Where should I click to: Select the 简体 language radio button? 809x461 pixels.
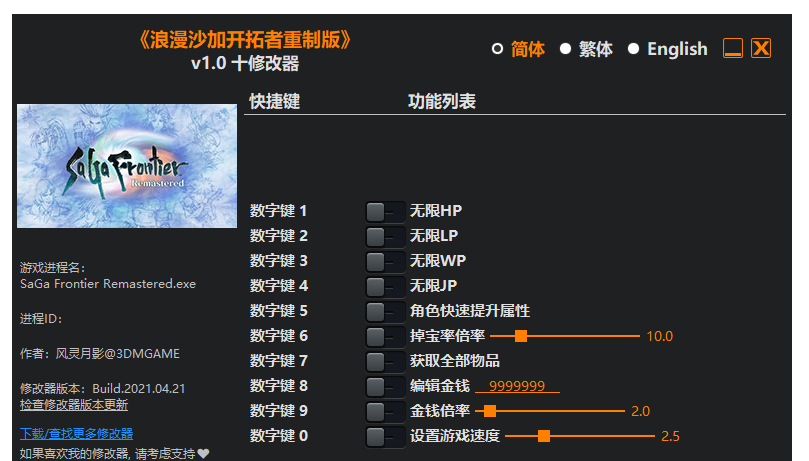click(497, 49)
